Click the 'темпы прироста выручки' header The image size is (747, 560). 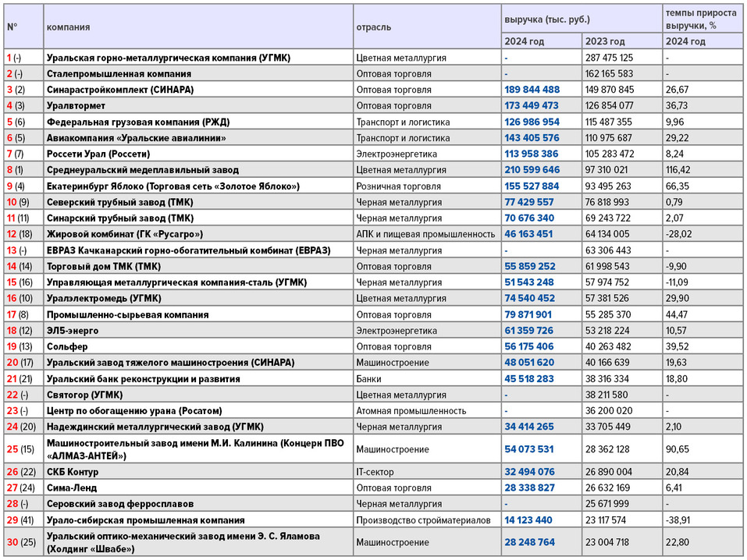click(700, 19)
